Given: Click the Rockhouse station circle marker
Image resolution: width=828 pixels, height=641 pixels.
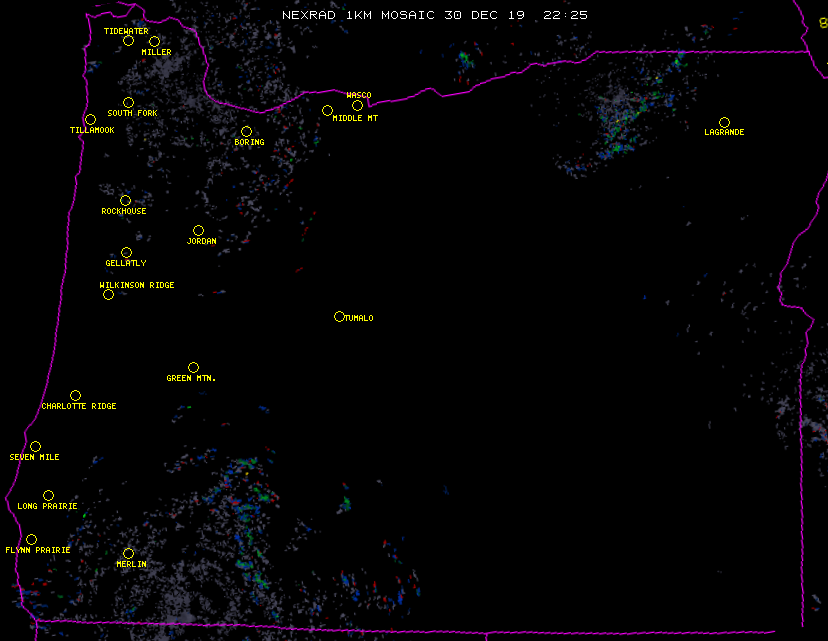Looking at the screenshot, I should tap(125, 200).
